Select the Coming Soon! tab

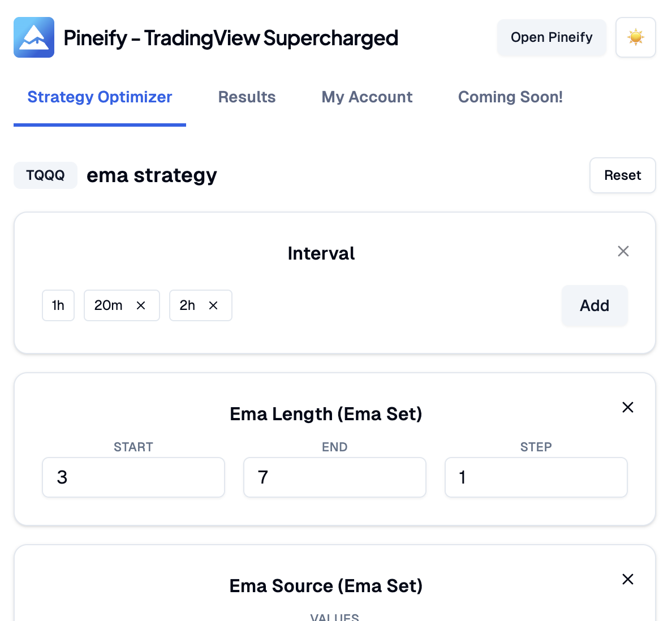click(x=510, y=97)
